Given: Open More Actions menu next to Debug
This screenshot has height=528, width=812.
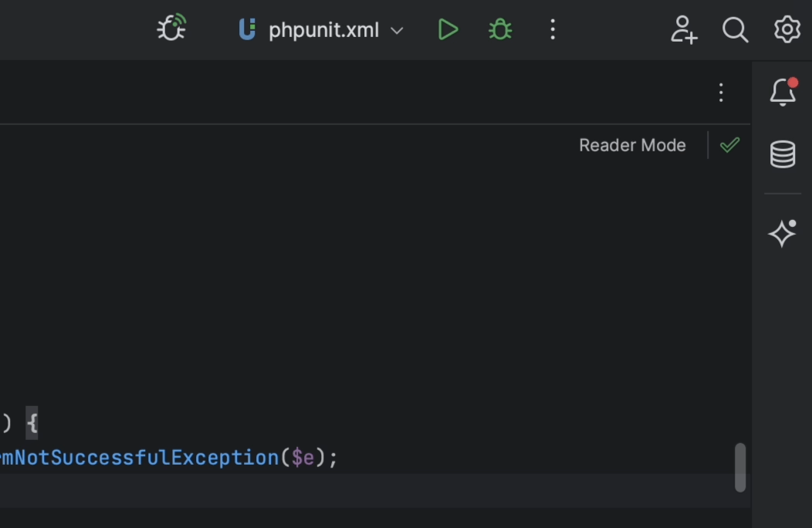Looking at the screenshot, I should (x=553, y=30).
